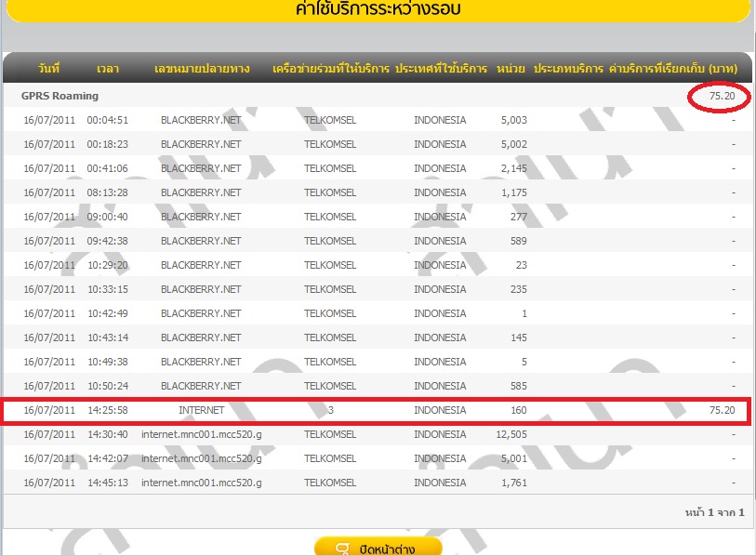Click the units value 160
This screenshot has width=756, height=556.
(519, 410)
